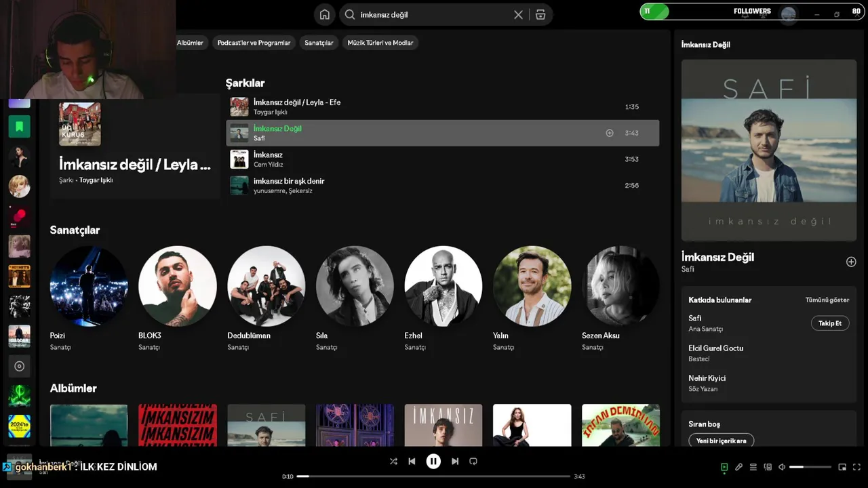This screenshot has height=488, width=868.
Task: Open artist Sezen Aksu
Action: point(620,286)
